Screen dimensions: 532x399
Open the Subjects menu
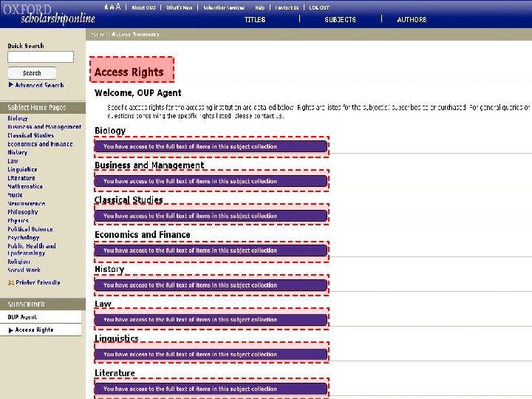341,19
